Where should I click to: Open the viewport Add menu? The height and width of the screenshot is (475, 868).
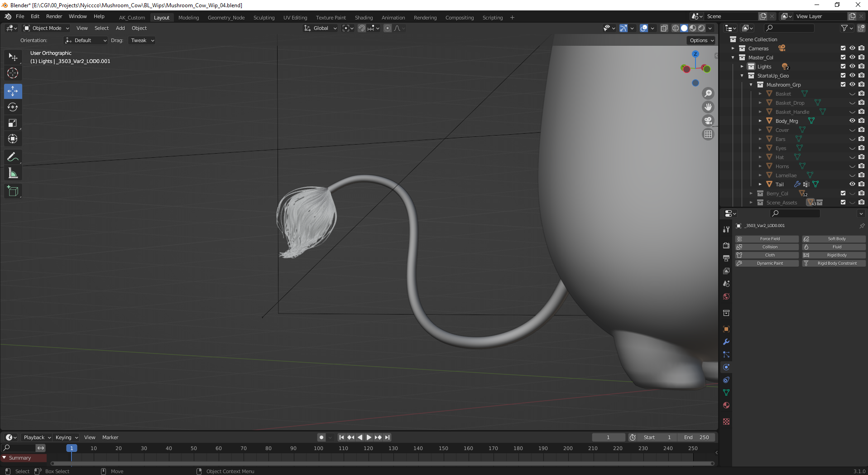tap(120, 28)
